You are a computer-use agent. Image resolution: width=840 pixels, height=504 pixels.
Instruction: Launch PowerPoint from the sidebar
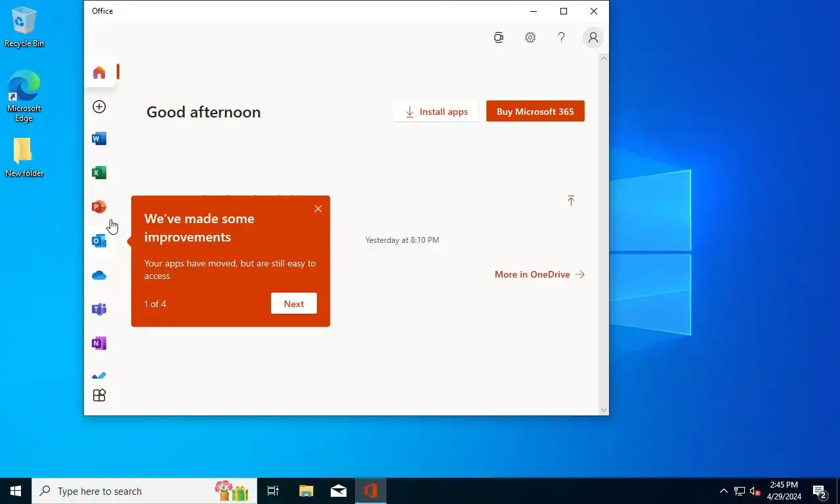[x=99, y=207]
